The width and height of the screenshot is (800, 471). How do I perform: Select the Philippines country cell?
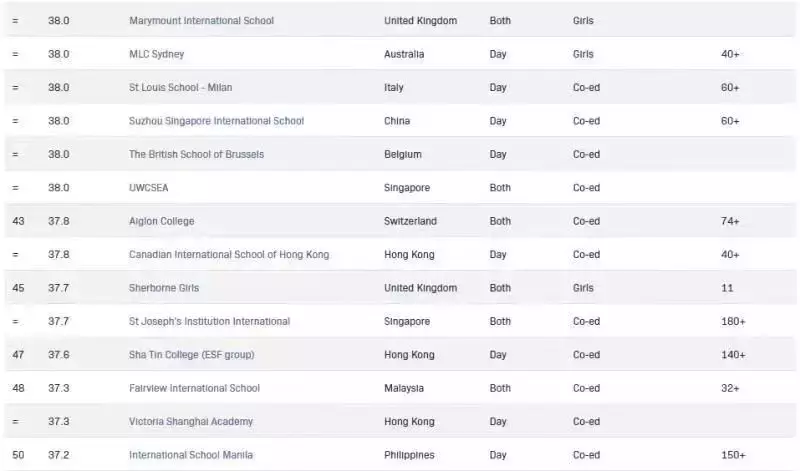(x=410, y=455)
